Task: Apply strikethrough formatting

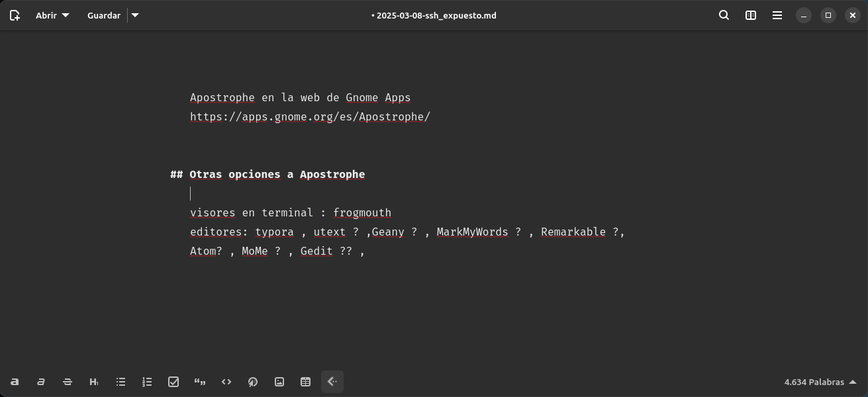Action: click(x=68, y=382)
